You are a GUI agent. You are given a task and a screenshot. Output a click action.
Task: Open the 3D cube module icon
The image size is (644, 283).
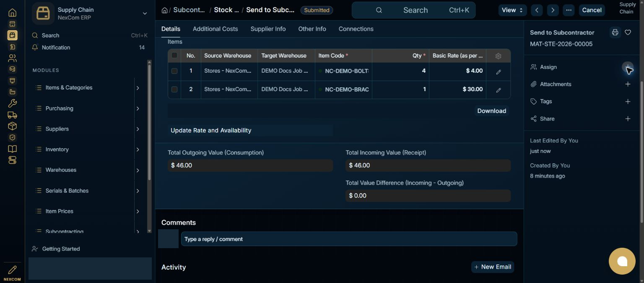(12, 126)
